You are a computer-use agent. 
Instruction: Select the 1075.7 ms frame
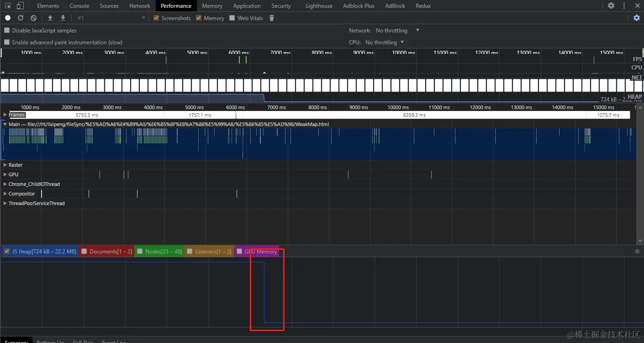pyautogui.click(x=608, y=115)
